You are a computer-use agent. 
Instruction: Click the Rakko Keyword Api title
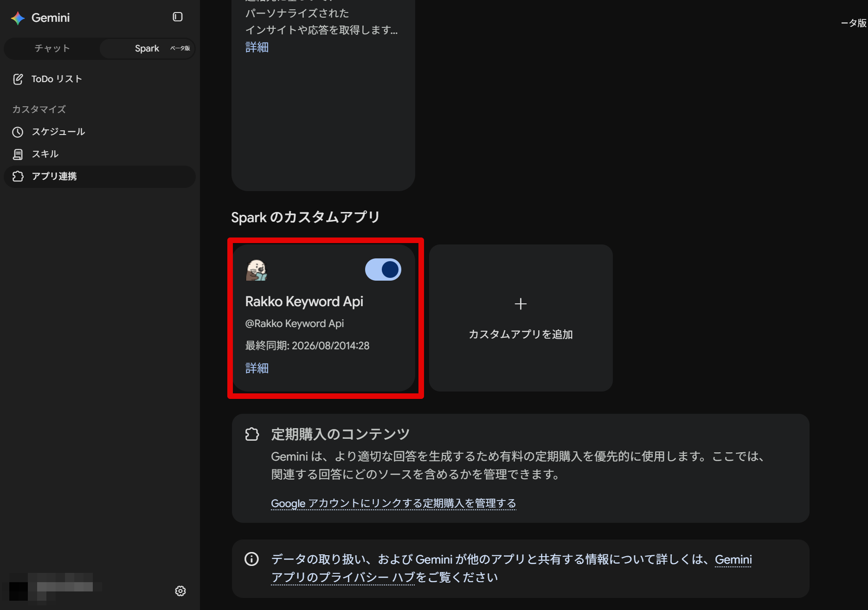[304, 302]
